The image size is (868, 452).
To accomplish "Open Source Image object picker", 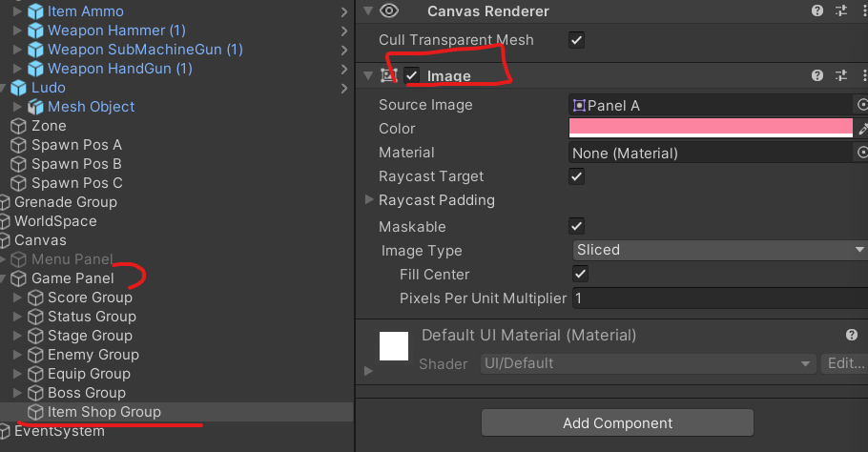I will 862,105.
